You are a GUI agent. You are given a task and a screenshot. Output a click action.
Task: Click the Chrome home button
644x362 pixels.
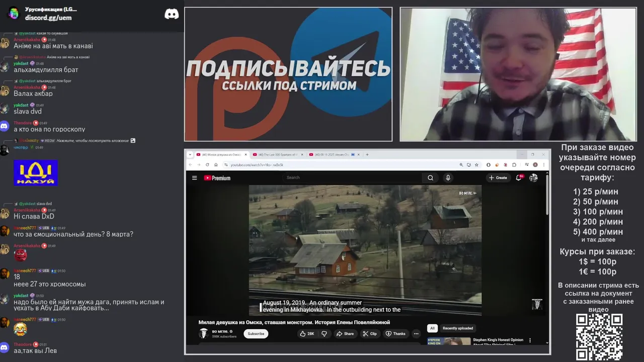click(216, 164)
